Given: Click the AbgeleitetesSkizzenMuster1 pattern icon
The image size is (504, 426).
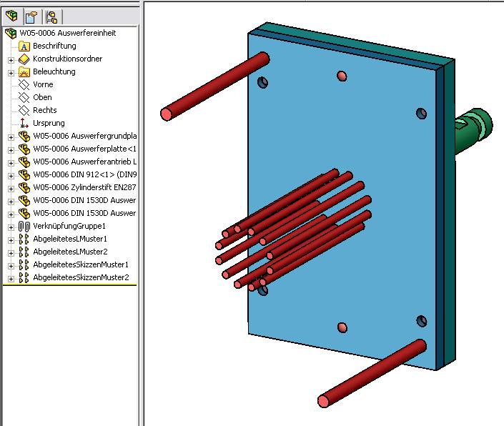Looking at the screenshot, I should (24, 265).
